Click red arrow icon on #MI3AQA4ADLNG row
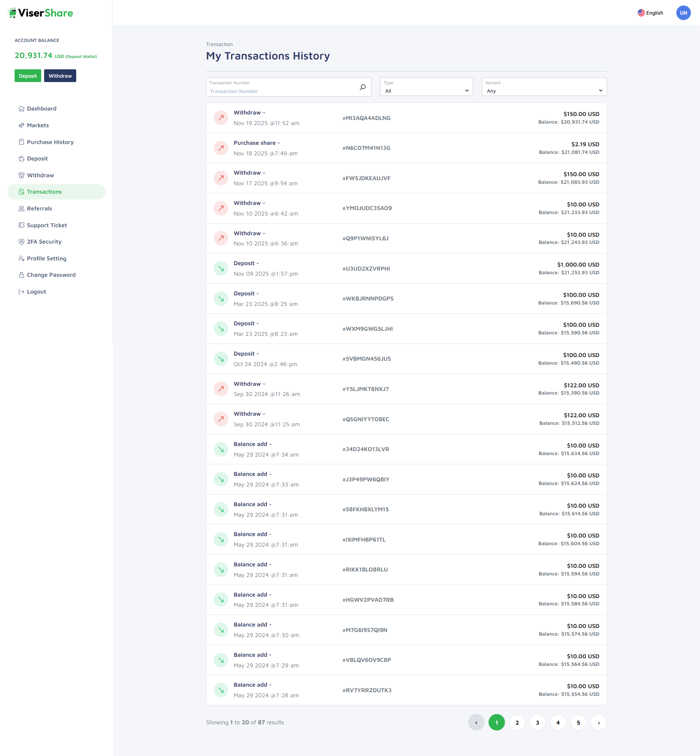The width and height of the screenshot is (700, 756). 221,118
